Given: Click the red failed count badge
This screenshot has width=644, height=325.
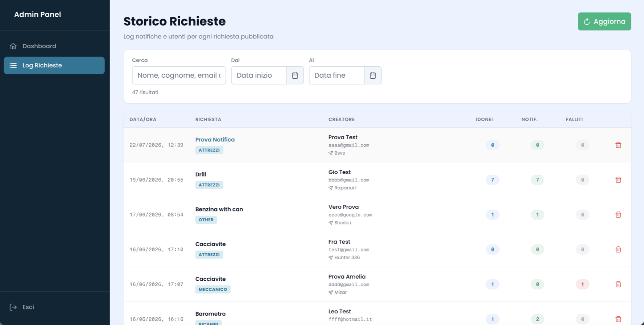Looking at the screenshot, I should pyautogui.click(x=582, y=284).
